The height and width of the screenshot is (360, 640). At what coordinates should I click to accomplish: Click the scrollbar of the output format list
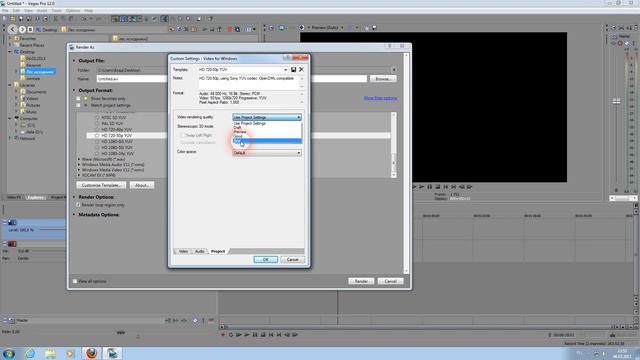[x=393, y=145]
